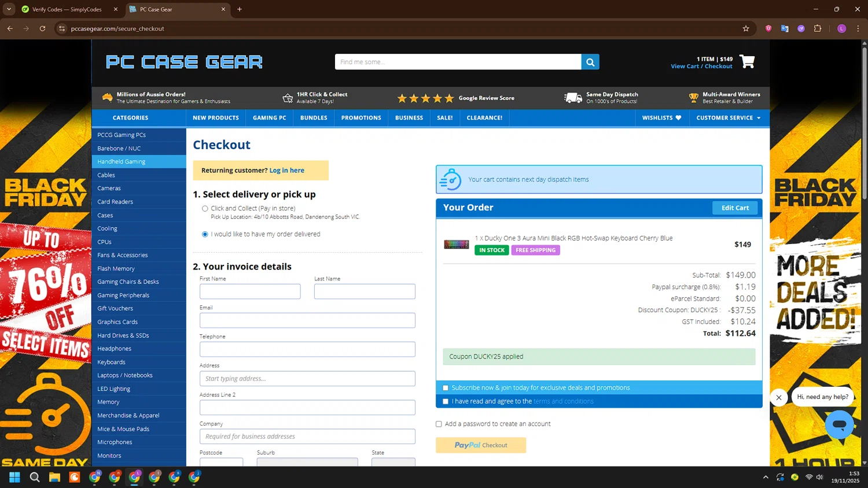
Task: Close the Verify Codes tab
Action: click(115, 9)
